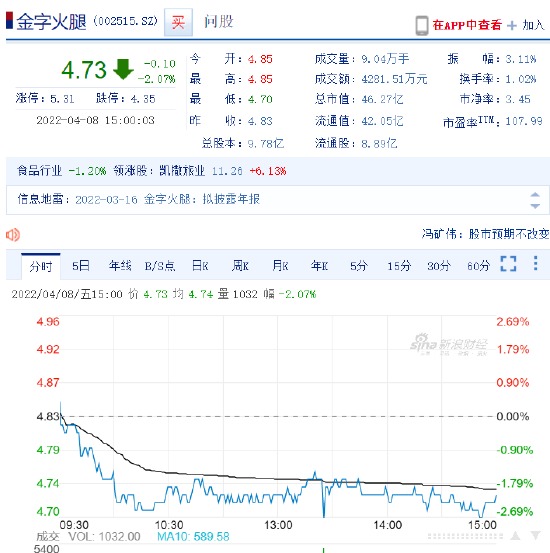The image size is (550, 553).
Task: Switch to the 月K chart tab
Action: click(x=280, y=266)
